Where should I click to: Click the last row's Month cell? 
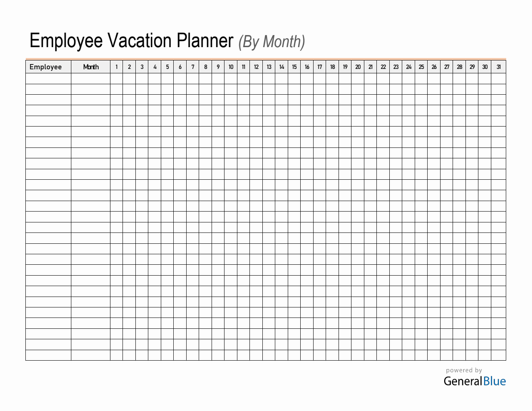pos(91,355)
